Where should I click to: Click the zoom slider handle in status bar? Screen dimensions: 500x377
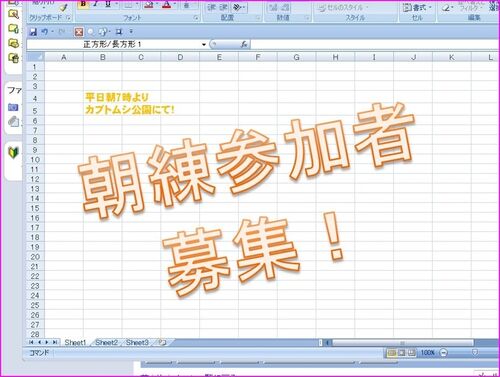(x=475, y=352)
